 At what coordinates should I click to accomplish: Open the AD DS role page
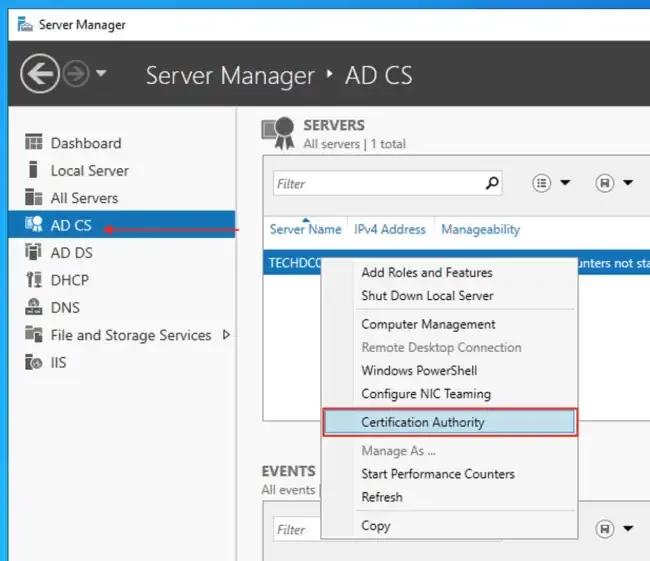tap(72, 253)
